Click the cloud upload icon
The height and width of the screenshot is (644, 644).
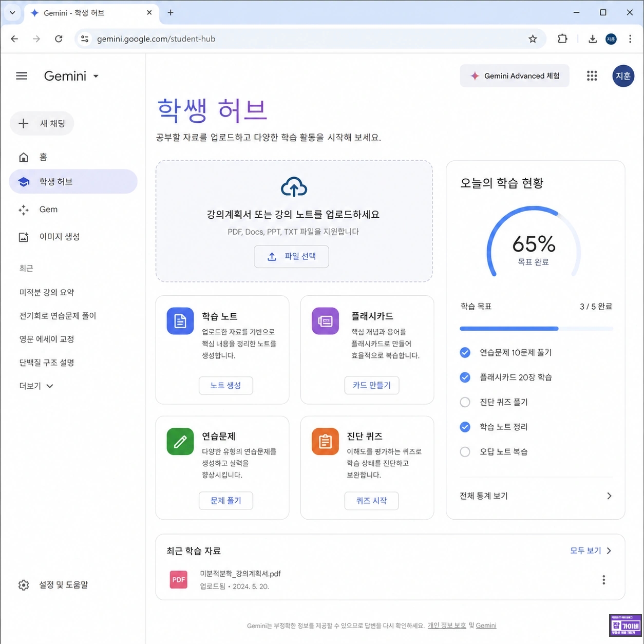point(294,187)
